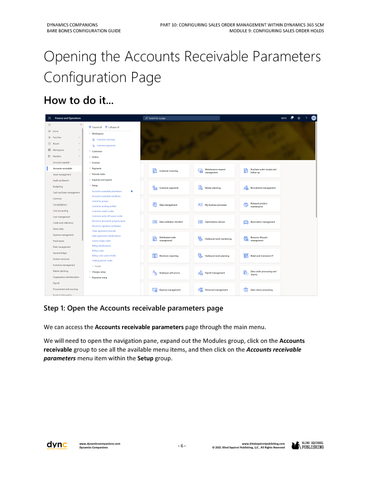Open the Customer payments workspace tile
371x480 pixels.
coord(169,188)
